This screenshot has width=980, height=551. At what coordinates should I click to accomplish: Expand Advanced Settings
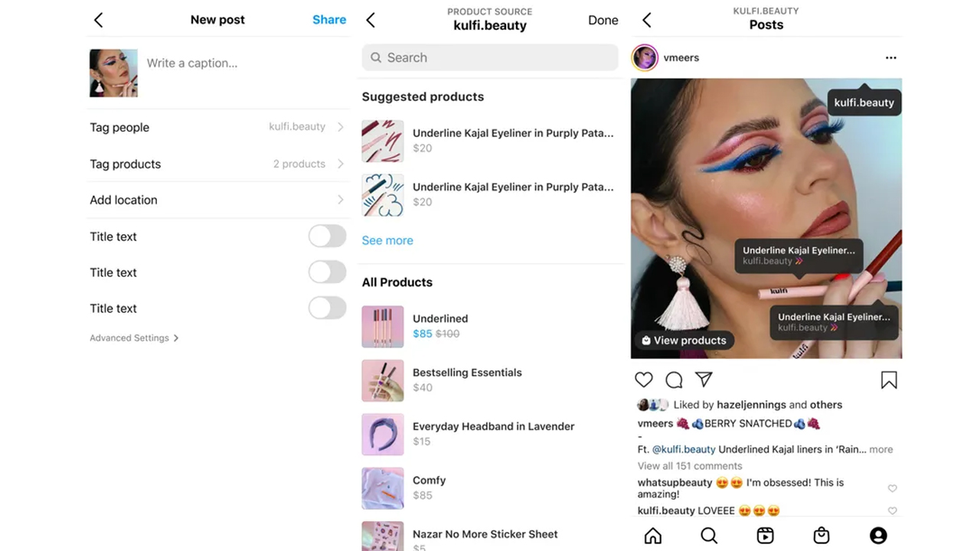pyautogui.click(x=134, y=337)
